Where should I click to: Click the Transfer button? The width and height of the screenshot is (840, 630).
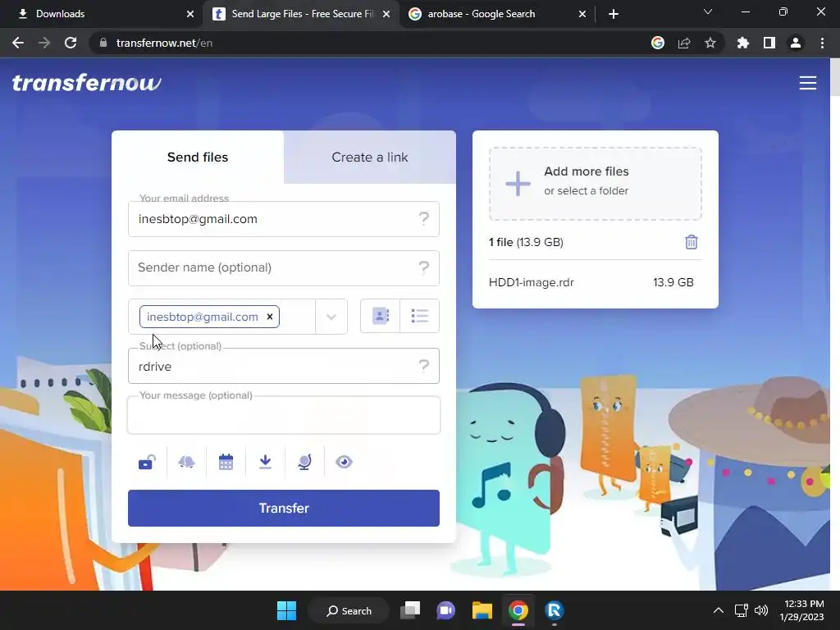pos(284,508)
